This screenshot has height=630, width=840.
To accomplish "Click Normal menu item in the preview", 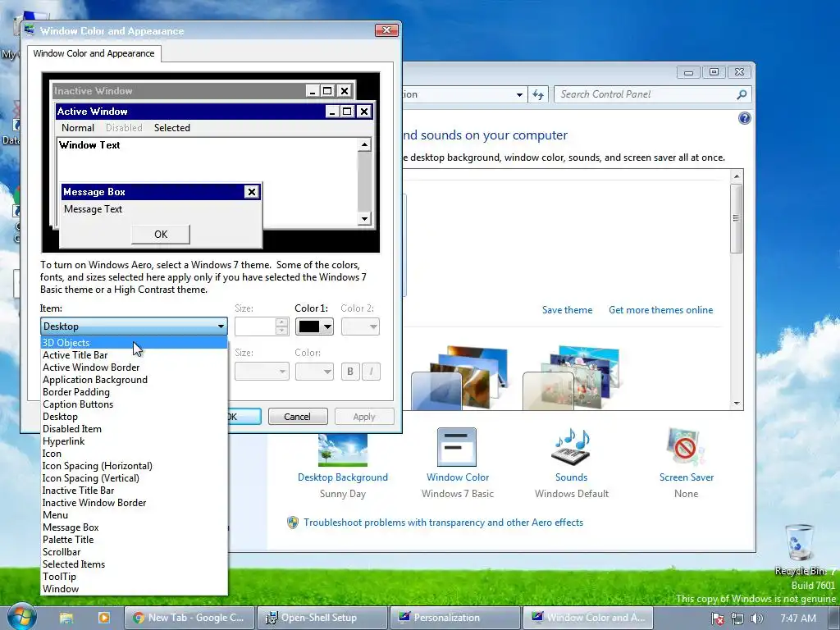I will pos(78,128).
